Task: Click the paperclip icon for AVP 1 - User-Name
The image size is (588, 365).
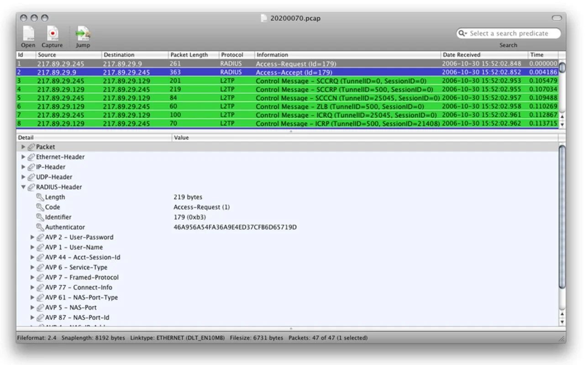Action: coord(40,247)
